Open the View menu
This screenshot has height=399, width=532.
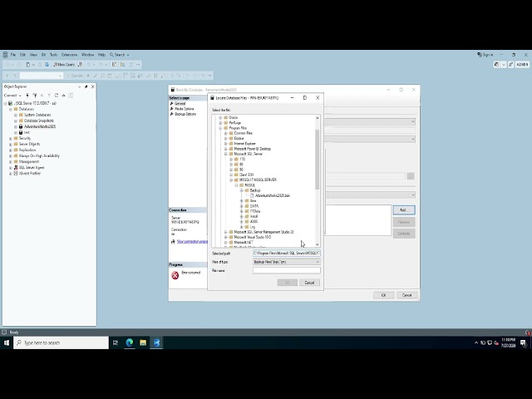(x=33, y=55)
